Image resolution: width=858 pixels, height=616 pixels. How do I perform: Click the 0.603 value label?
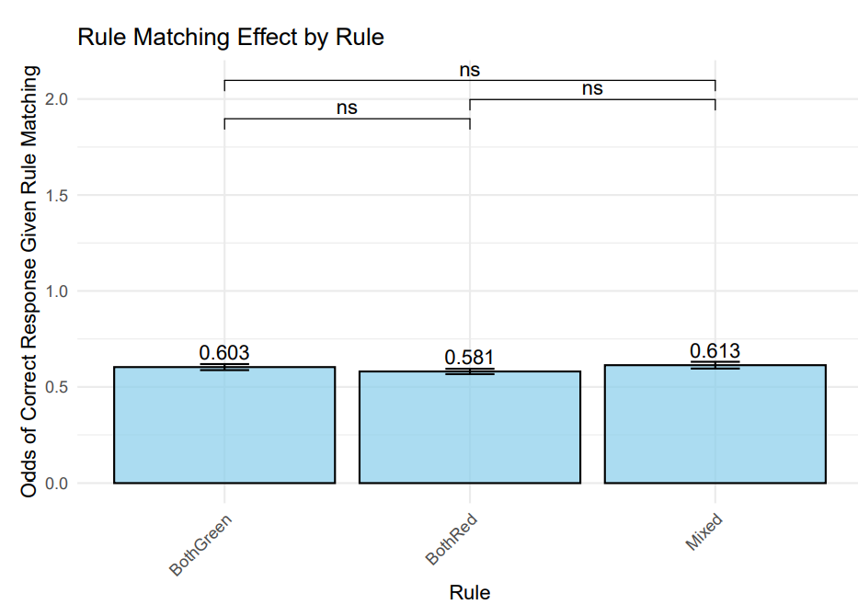(224, 353)
